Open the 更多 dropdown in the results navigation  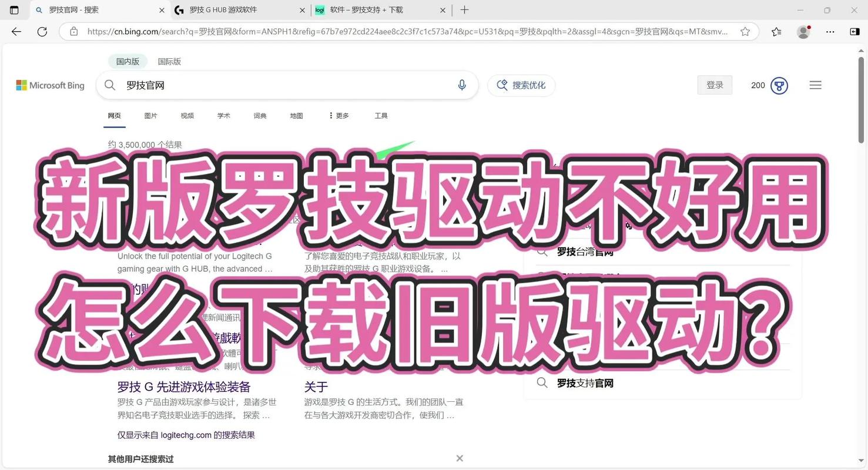[340, 116]
